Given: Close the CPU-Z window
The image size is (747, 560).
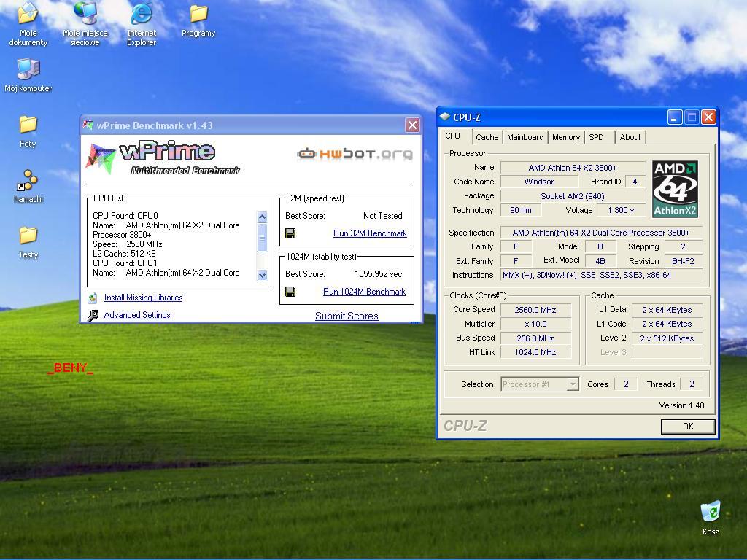Looking at the screenshot, I should click(708, 117).
